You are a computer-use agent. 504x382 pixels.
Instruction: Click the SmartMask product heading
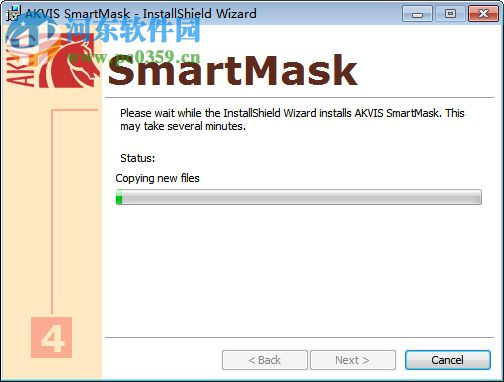(233, 71)
